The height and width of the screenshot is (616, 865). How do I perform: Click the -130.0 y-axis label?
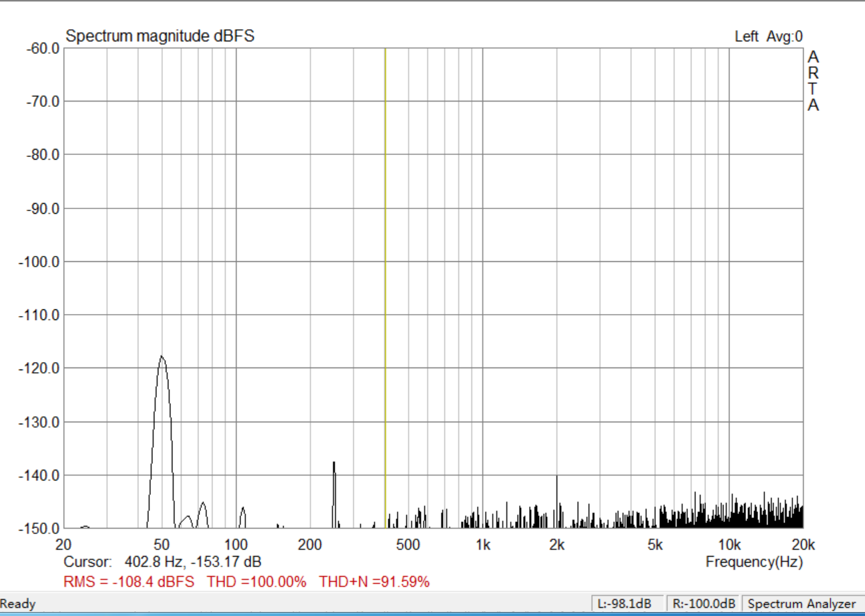(x=39, y=422)
